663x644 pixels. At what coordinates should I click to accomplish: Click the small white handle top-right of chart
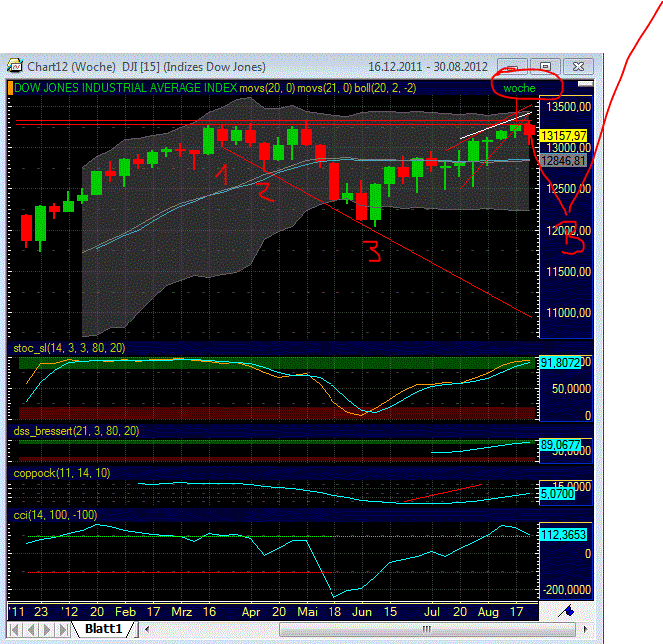(585, 84)
